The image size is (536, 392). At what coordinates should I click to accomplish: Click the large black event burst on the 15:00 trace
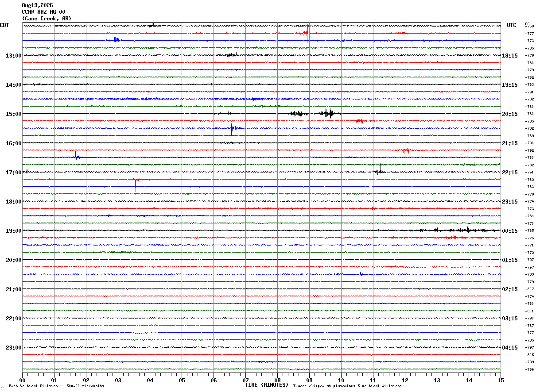[329, 113]
